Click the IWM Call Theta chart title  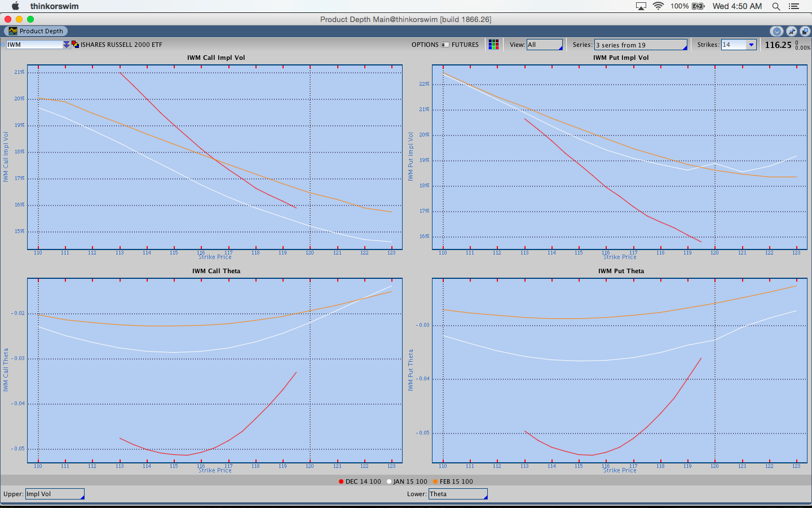216,271
